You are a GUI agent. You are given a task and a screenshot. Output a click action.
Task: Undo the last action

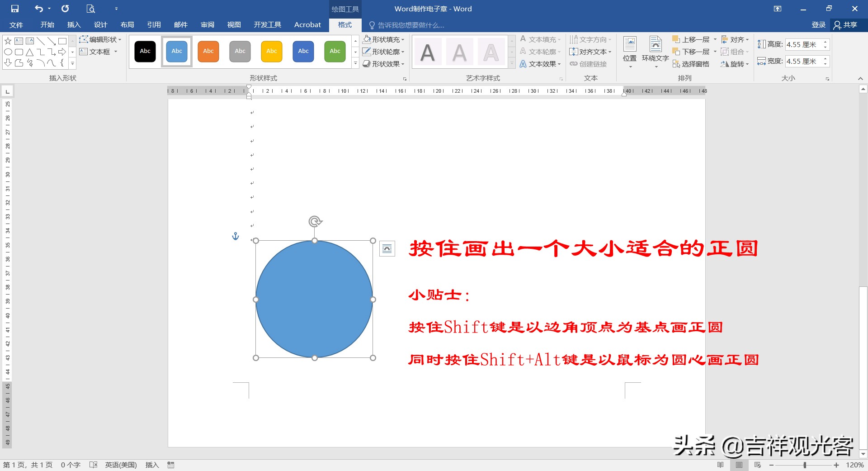pos(39,9)
